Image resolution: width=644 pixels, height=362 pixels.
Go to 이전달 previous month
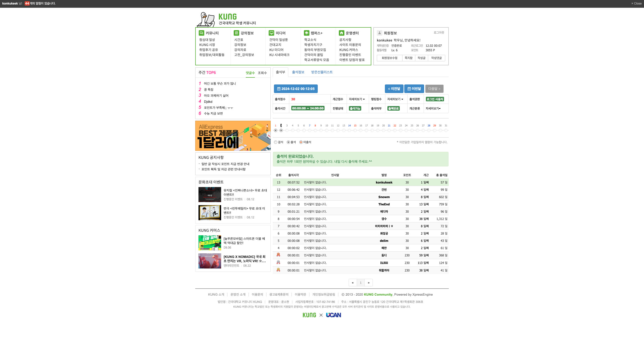coord(394,89)
